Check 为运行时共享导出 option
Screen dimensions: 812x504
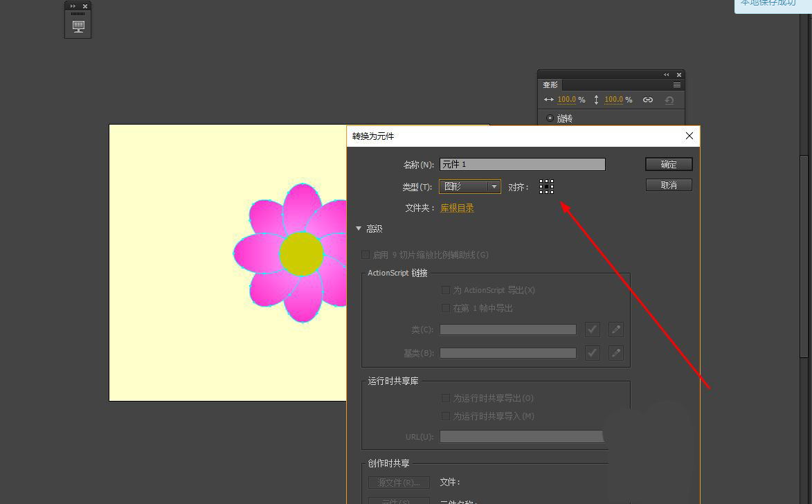[445, 398]
